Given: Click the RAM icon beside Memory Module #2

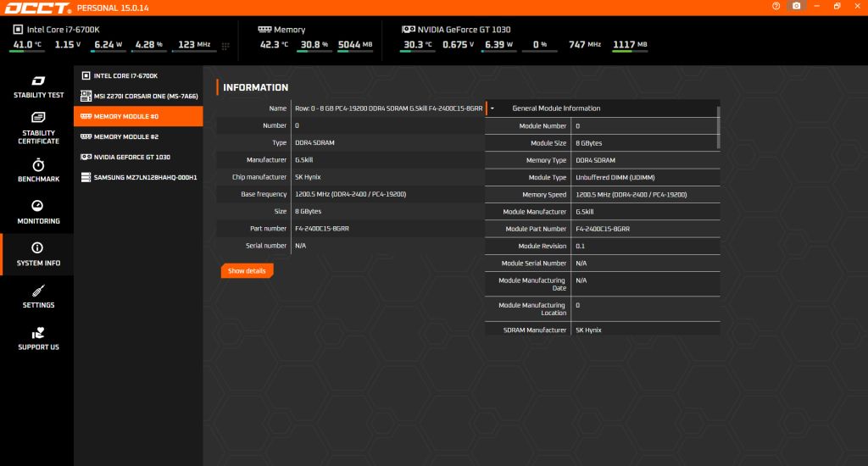Looking at the screenshot, I should pyautogui.click(x=86, y=136).
